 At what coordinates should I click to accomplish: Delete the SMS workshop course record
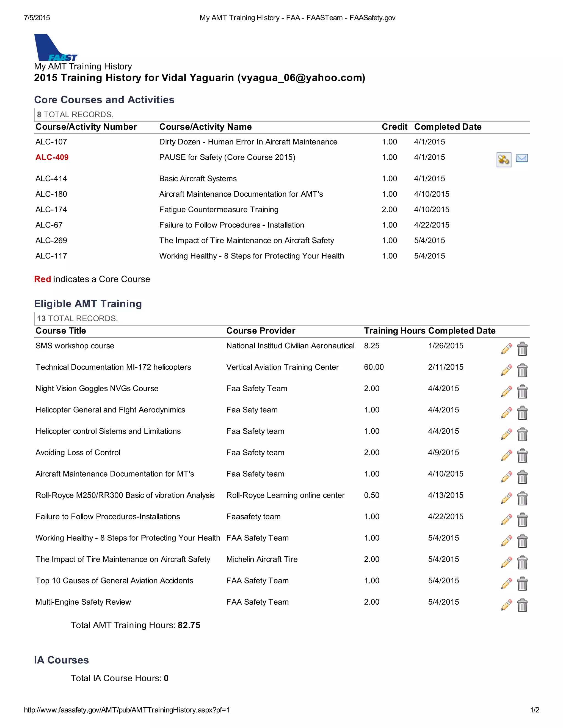tap(522, 349)
